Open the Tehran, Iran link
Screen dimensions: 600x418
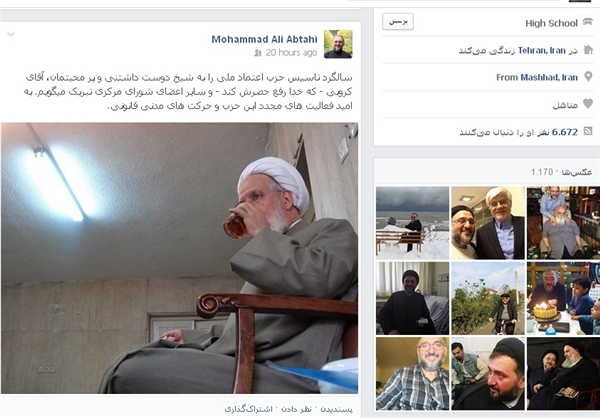click(541, 51)
